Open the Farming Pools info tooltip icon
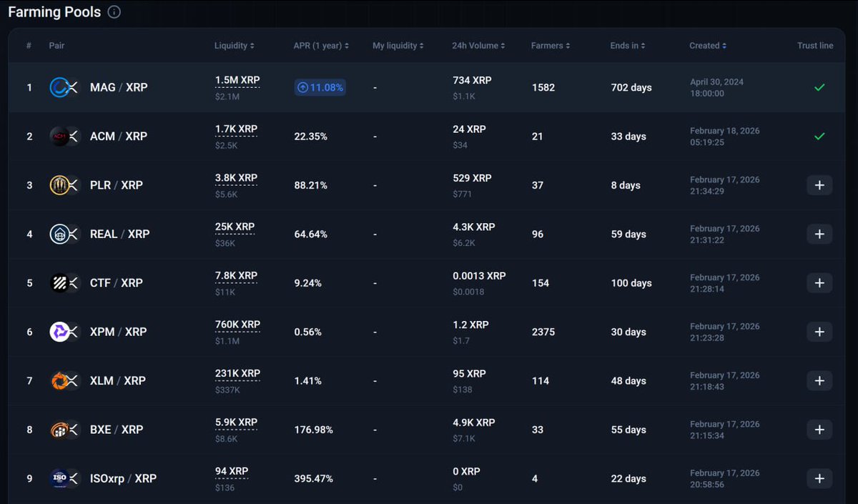 point(114,11)
